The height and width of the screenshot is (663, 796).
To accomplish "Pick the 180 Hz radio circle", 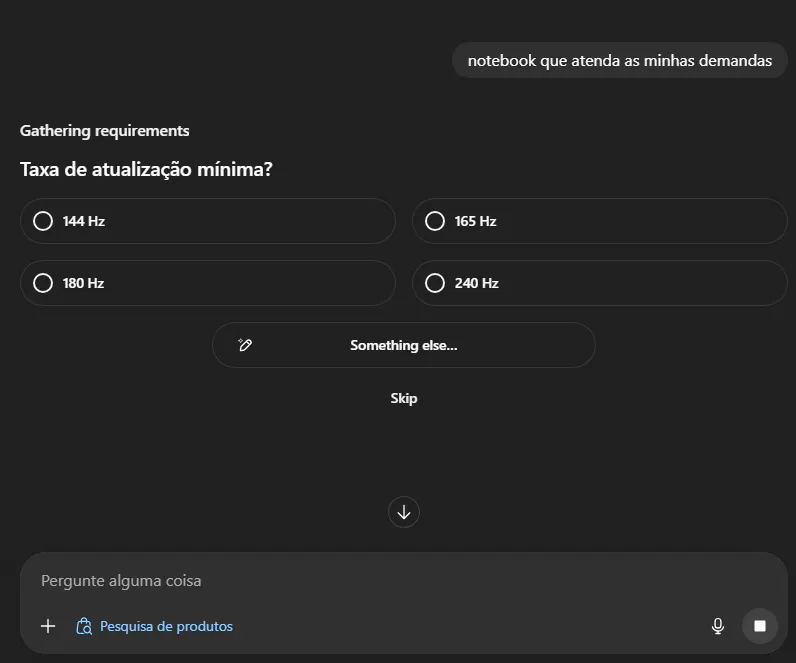I will [x=43, y=283].
